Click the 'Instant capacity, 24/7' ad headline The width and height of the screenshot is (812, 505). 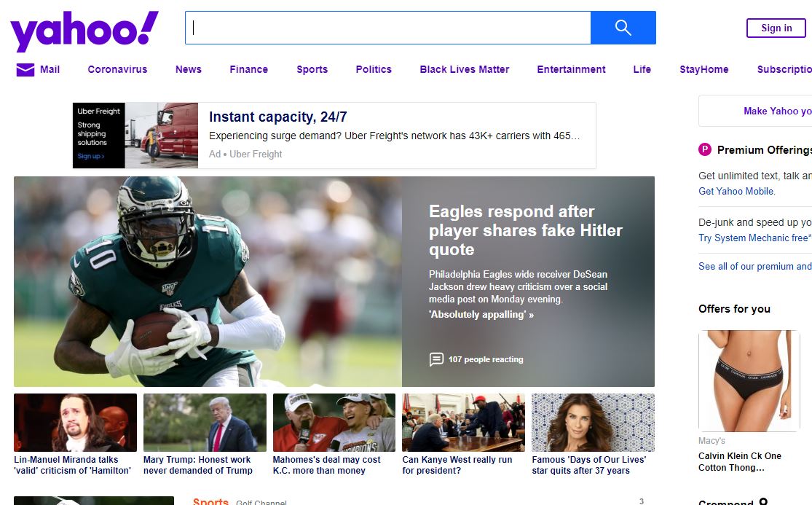click(x=278, y=117)
